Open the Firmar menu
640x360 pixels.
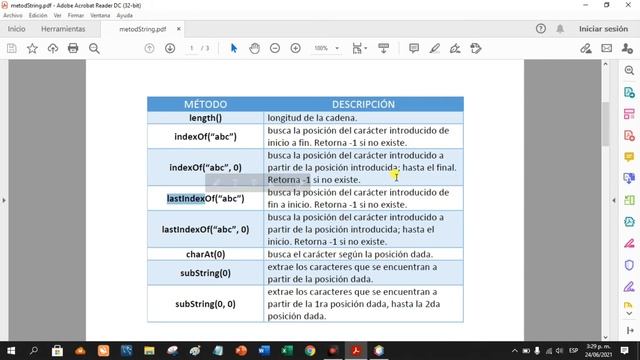(76, 15)
